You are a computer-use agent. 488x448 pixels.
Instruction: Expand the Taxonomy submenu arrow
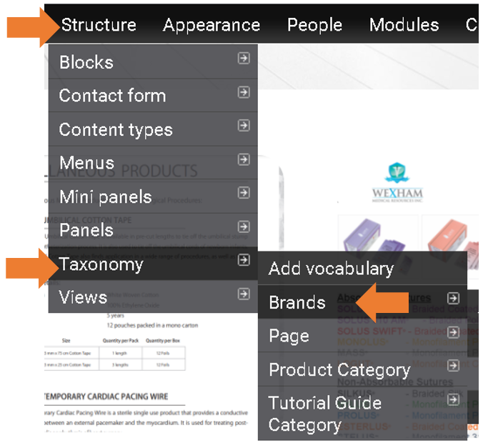tap(244, 260)
